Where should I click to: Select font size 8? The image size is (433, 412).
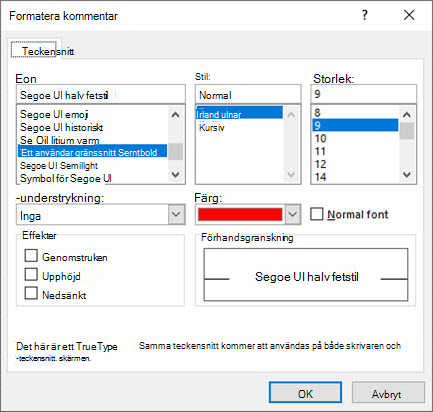click(x=355, y=113)
